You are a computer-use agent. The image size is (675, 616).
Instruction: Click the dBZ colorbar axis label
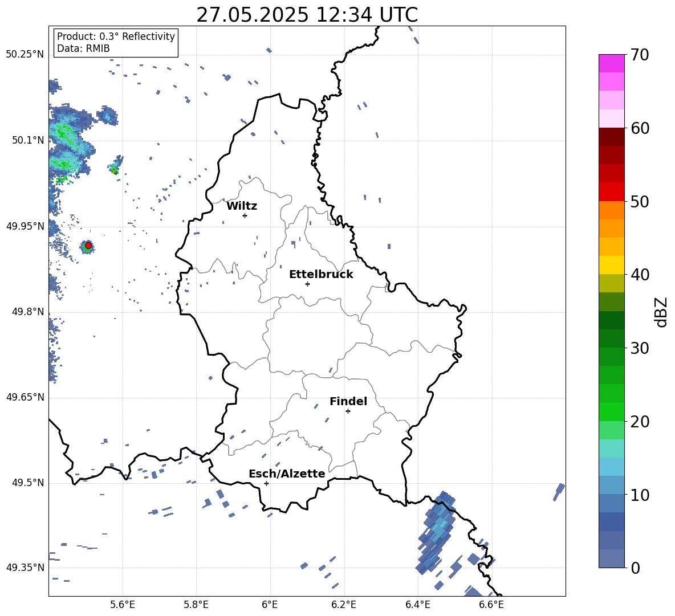[661, 312]
